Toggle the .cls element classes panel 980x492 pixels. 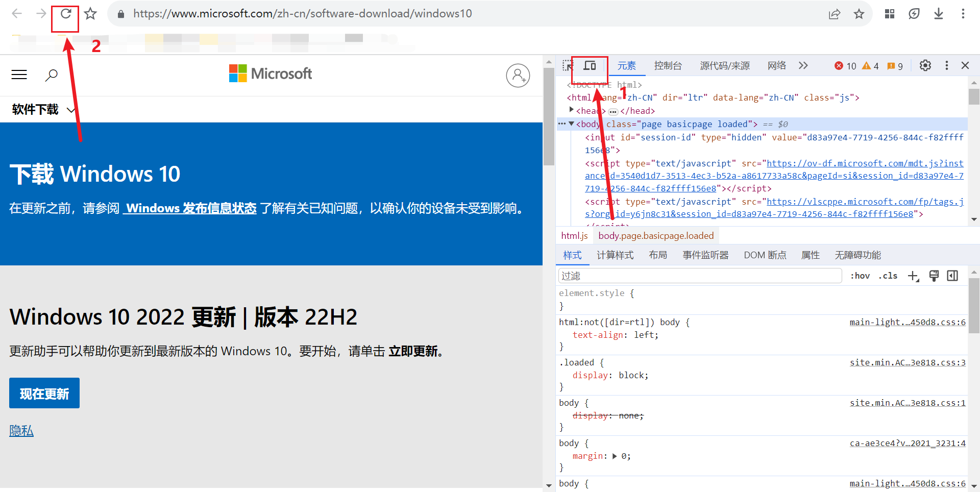point(888,276)
